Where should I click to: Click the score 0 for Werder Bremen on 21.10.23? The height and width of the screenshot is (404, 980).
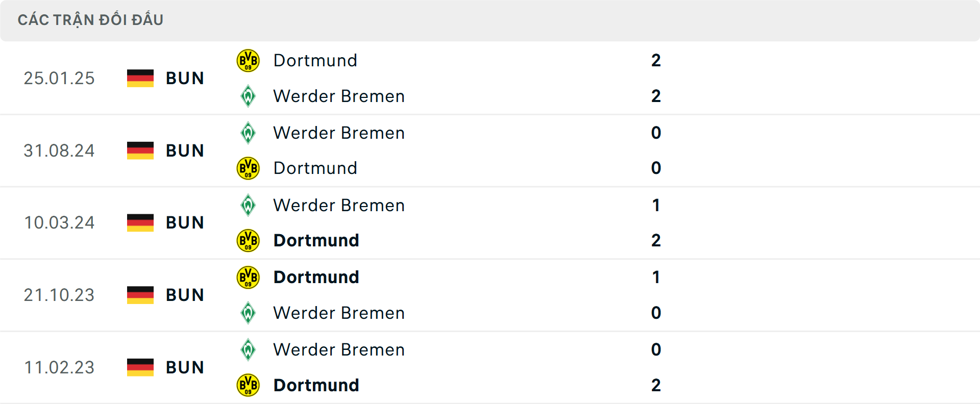pyautogui.click(x=656, y=313)
